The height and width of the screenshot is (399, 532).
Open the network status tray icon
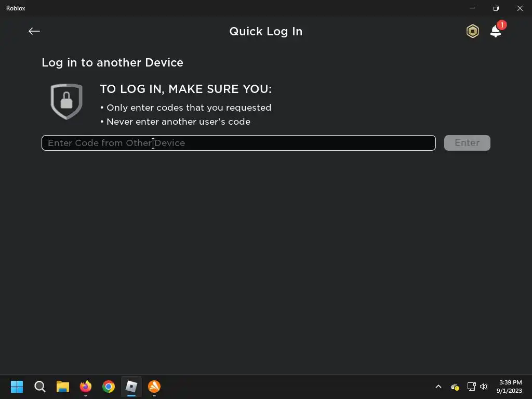click(x=471, y=387)
